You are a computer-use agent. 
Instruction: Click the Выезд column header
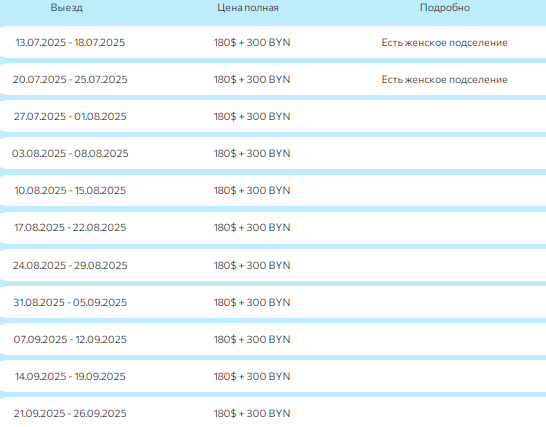[67, 7]
